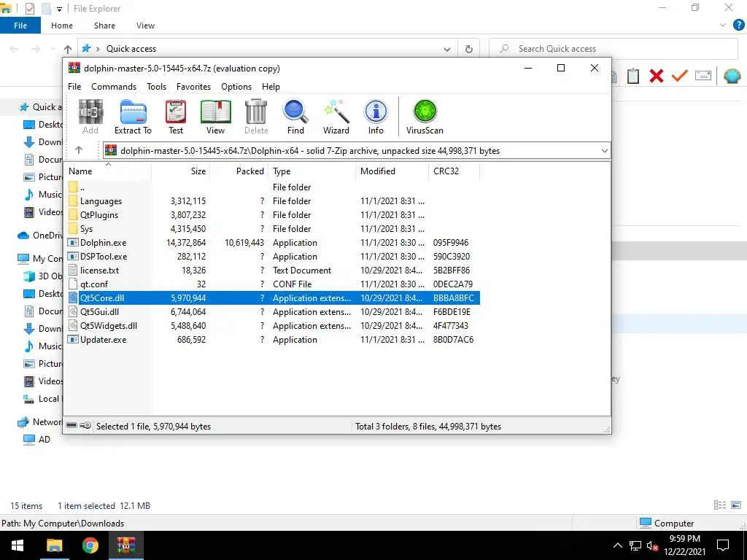Show archive Info
Image resolution: width=747 pixels, height=560 pixels.
pos(376,117)
